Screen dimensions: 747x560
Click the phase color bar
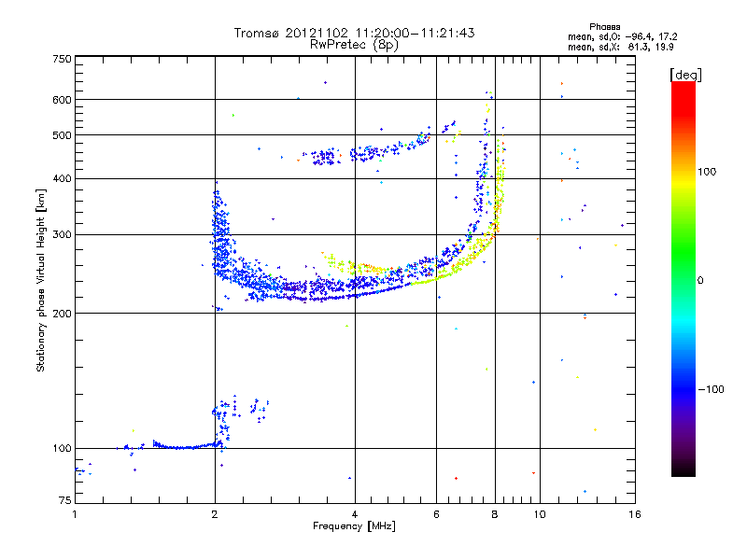(x=684, y=278)
